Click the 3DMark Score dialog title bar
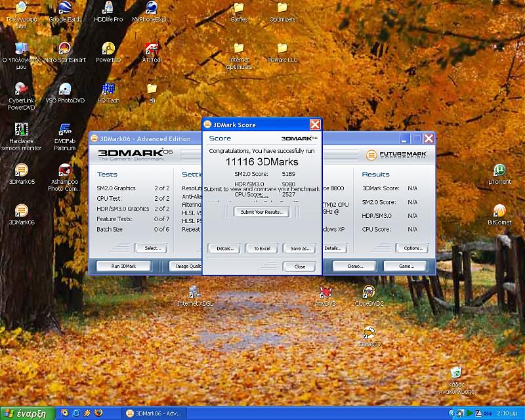This screenshot has height=420, width=525. click(262, 125)
